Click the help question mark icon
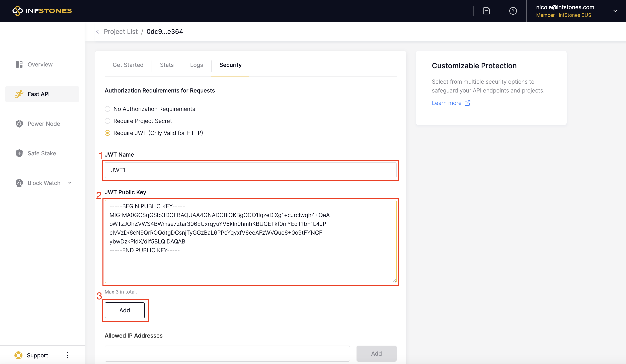The image size is (626, 364). coord(513,11)
